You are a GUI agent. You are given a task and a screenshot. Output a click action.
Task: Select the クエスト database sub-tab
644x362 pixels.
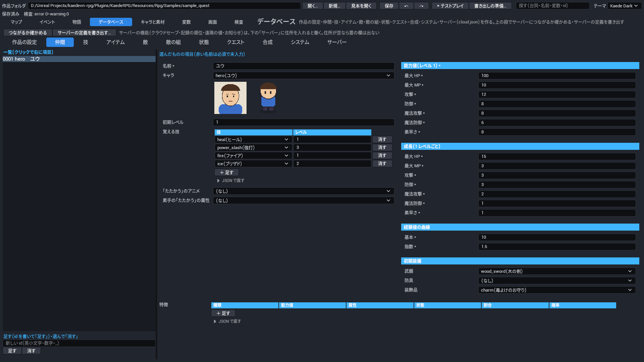pos(235,42)
